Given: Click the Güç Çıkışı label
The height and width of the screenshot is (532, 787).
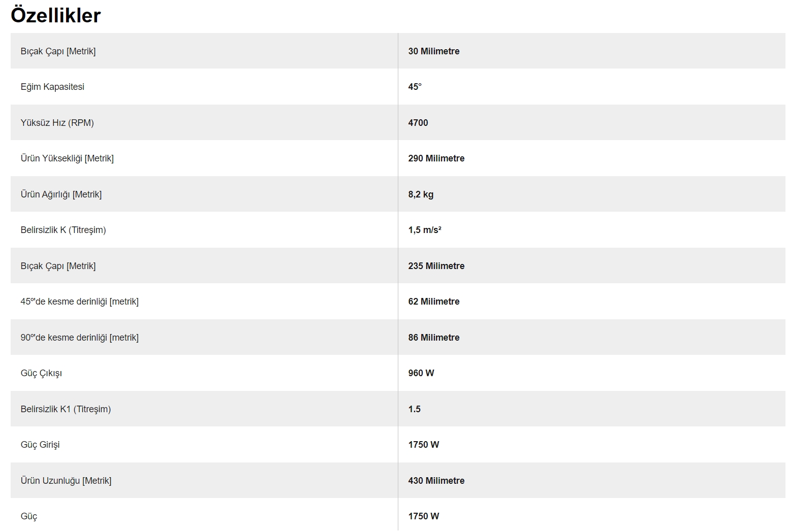Looking at the screenshot, I should click(41, 373).
